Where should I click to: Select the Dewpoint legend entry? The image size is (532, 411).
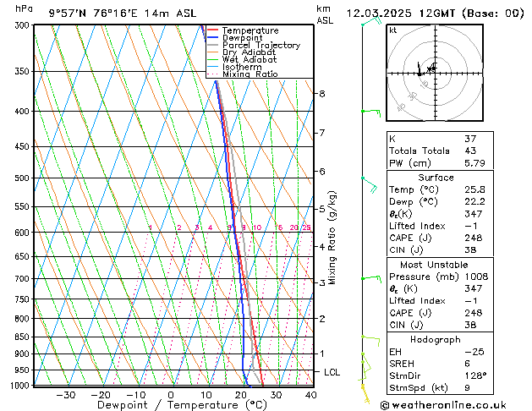click(244, 38)
